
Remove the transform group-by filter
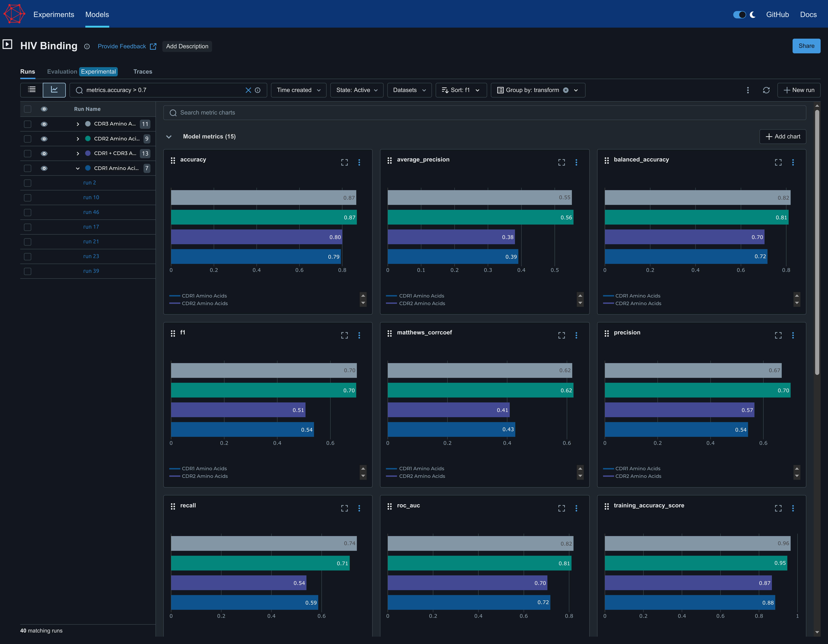click(566, 90)
